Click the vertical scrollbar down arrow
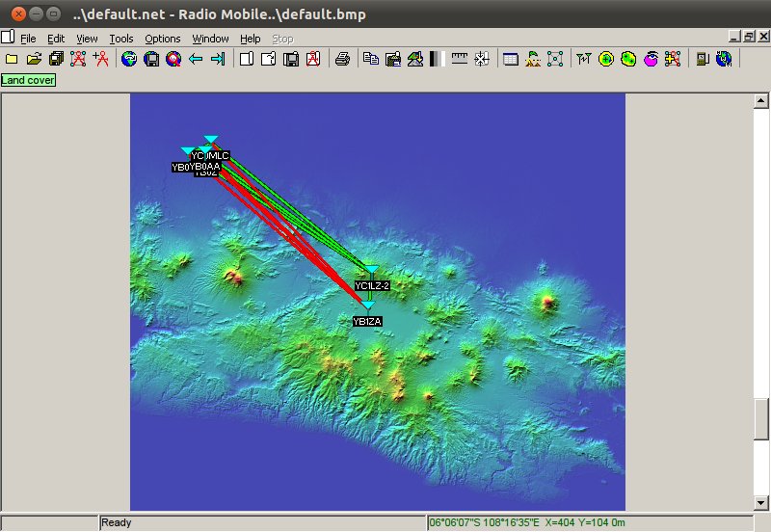 coord(760,503)
